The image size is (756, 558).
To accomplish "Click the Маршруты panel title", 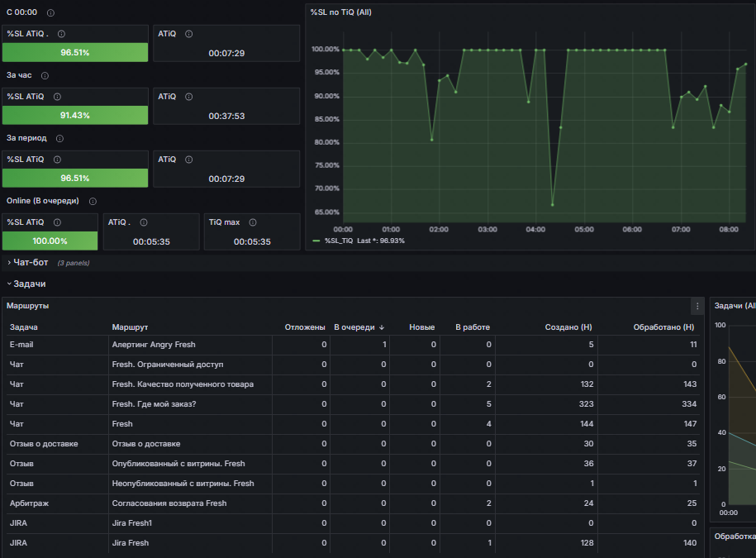I will point(27,306).
